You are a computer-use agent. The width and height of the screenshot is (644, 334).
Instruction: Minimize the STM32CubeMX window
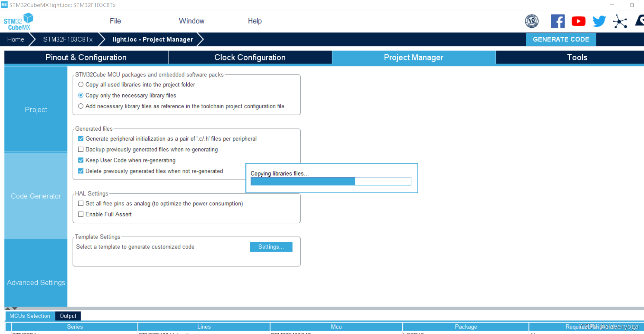click(x=612, y=5)
